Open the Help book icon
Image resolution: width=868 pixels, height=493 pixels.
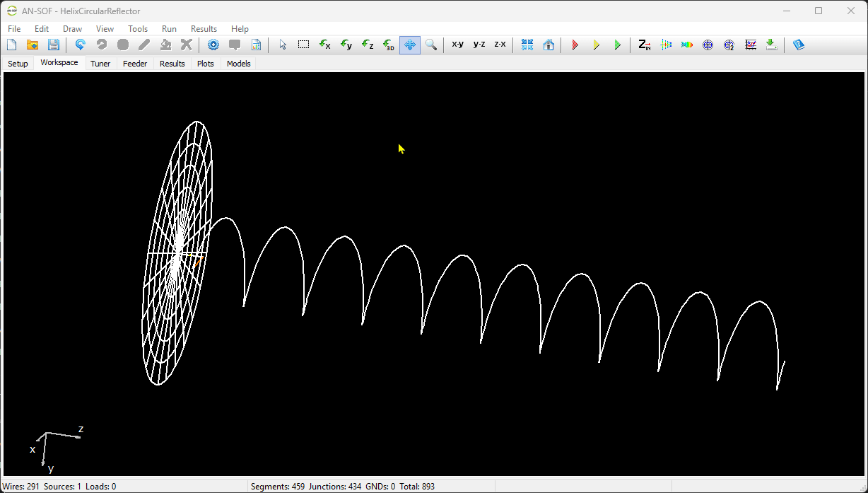799,45
